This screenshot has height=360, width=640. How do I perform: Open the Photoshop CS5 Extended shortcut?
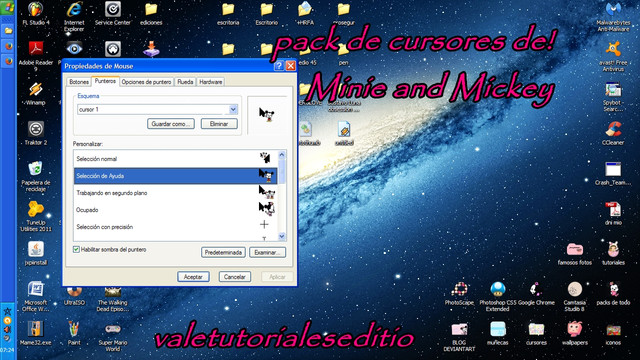click(498, 297)
